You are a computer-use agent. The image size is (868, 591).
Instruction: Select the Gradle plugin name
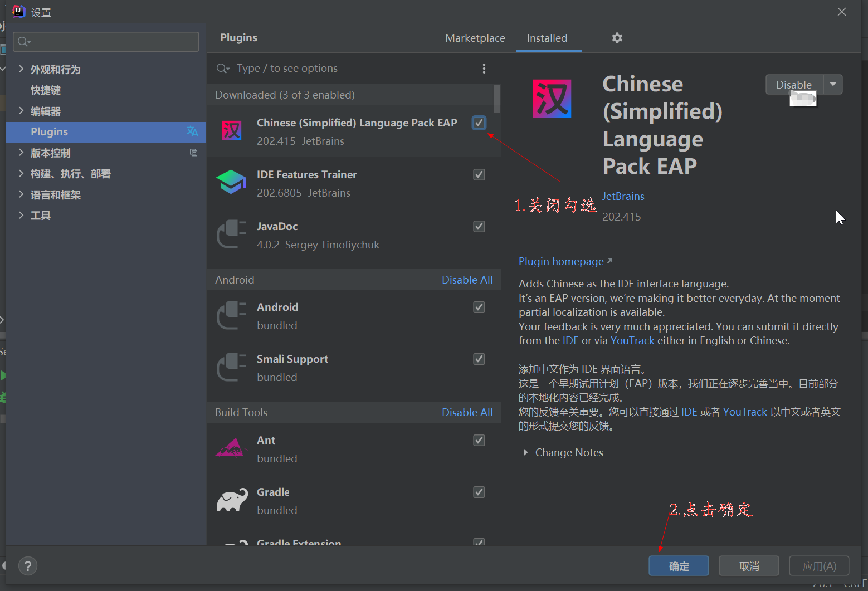[x=273, y=492]
